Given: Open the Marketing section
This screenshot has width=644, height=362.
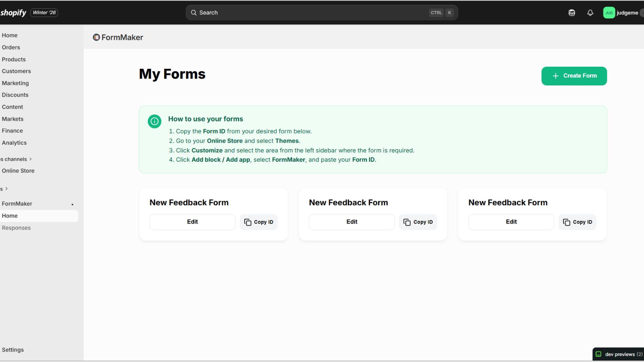Looking at the screenshot, I should coord(15,83).
